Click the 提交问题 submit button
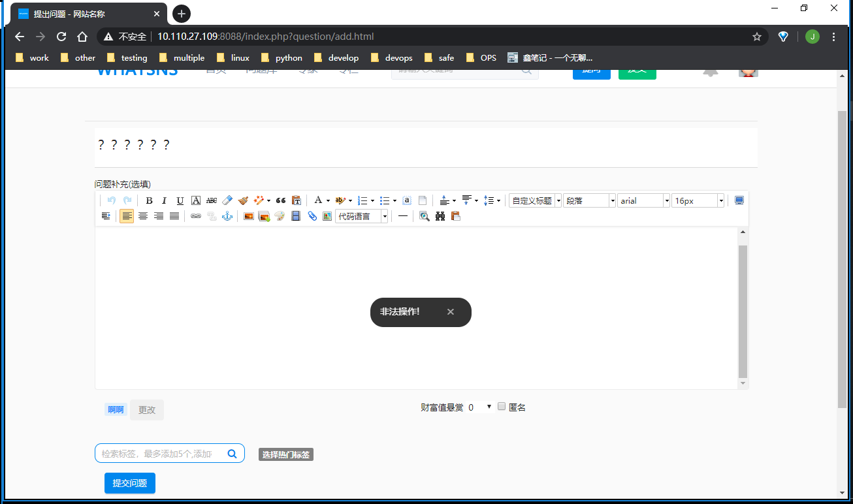The image size is (853, 504). pyautogui.click(x=130, y=483)
